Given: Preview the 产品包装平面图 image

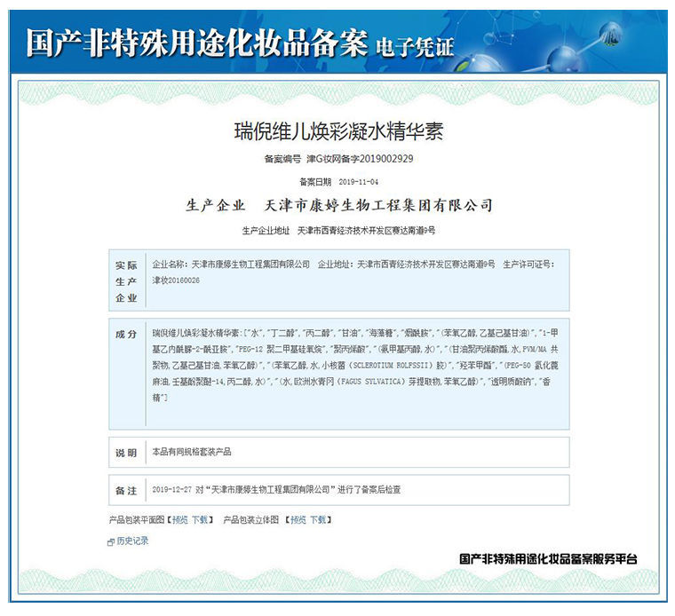Looking at the screenshot, I should point(180,519).
